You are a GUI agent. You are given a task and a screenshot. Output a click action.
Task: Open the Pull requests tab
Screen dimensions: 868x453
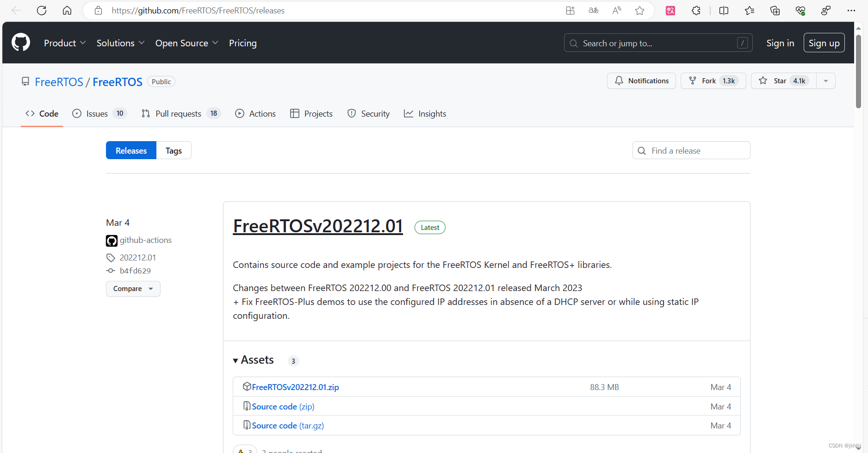point(181,114)
